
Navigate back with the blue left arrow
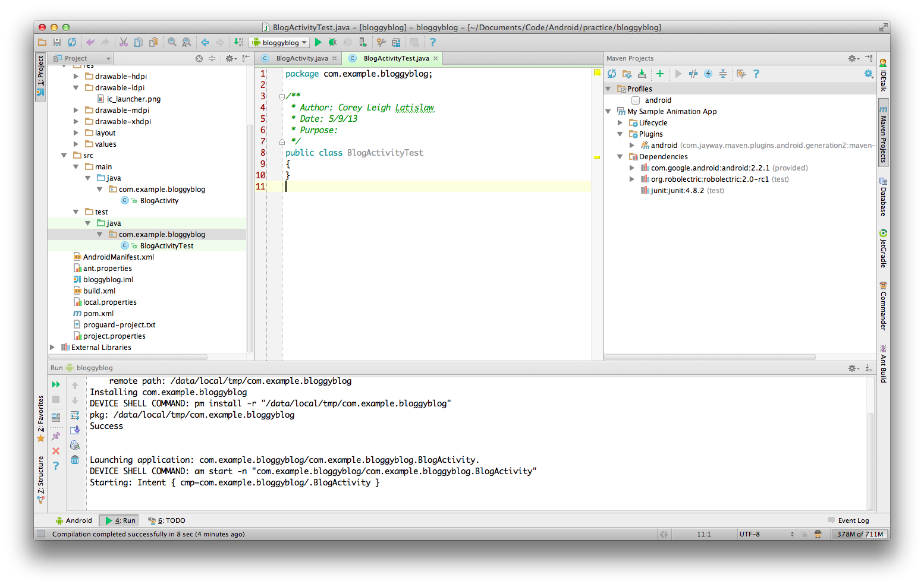coord(205,42)
